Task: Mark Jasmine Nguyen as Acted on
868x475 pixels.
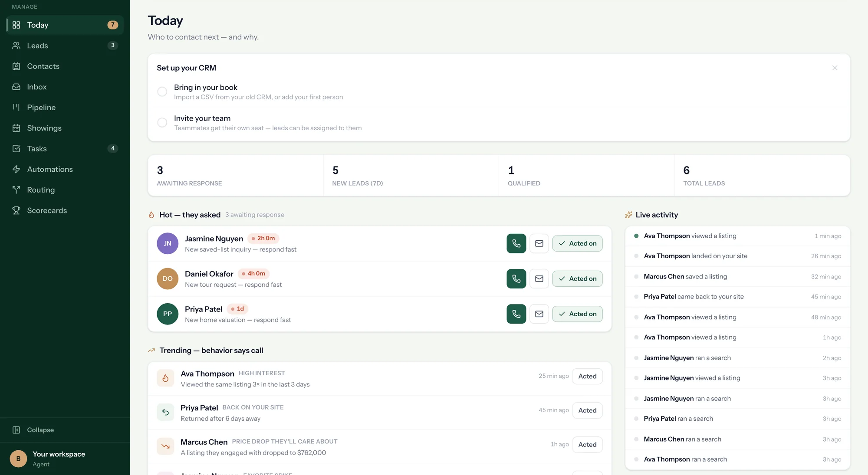Action: 577,243
